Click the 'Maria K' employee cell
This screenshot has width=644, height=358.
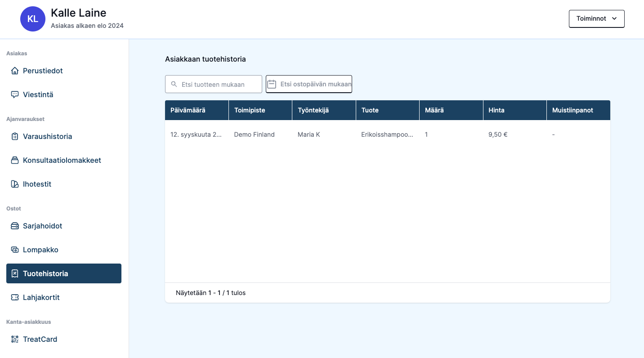tap(309, 134)
